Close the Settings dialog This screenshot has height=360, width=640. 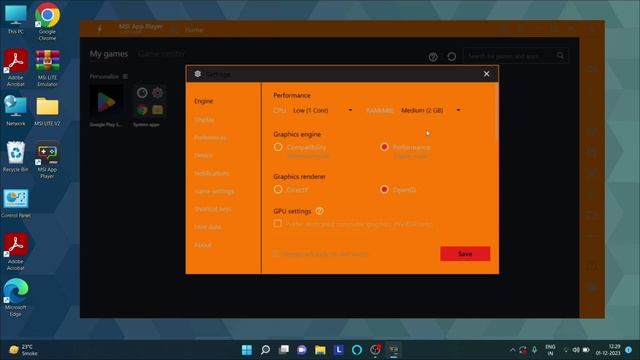click(486, 74)
